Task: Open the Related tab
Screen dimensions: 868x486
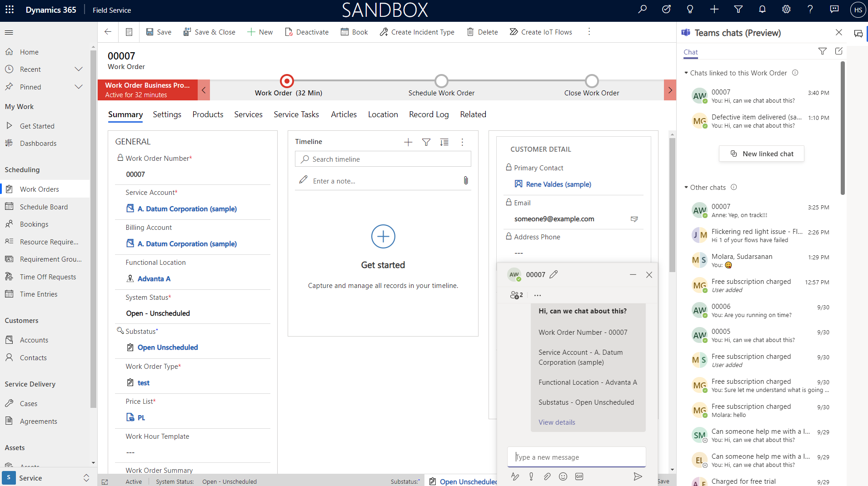Action: (473, 114)
